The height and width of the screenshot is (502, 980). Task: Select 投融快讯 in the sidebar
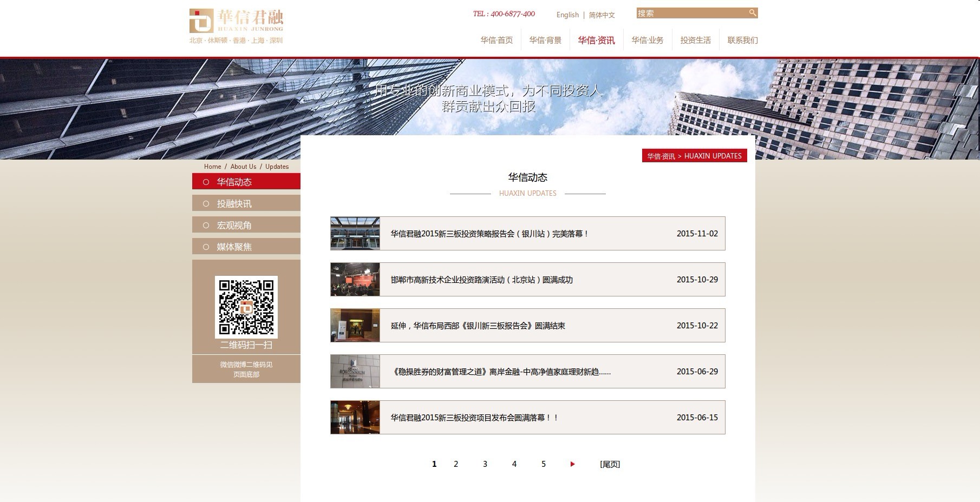coord(246,203)
